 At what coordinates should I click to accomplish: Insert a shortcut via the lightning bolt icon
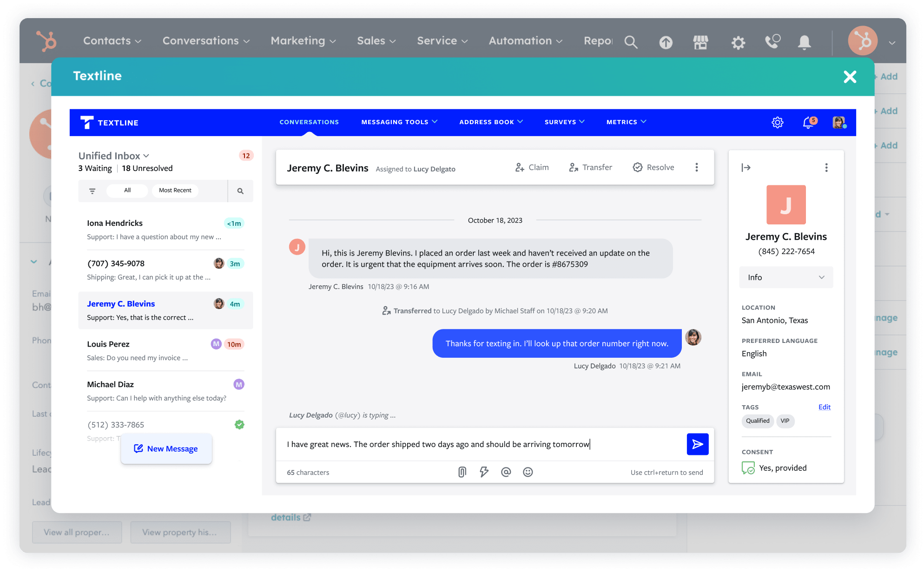click(484, 472)
